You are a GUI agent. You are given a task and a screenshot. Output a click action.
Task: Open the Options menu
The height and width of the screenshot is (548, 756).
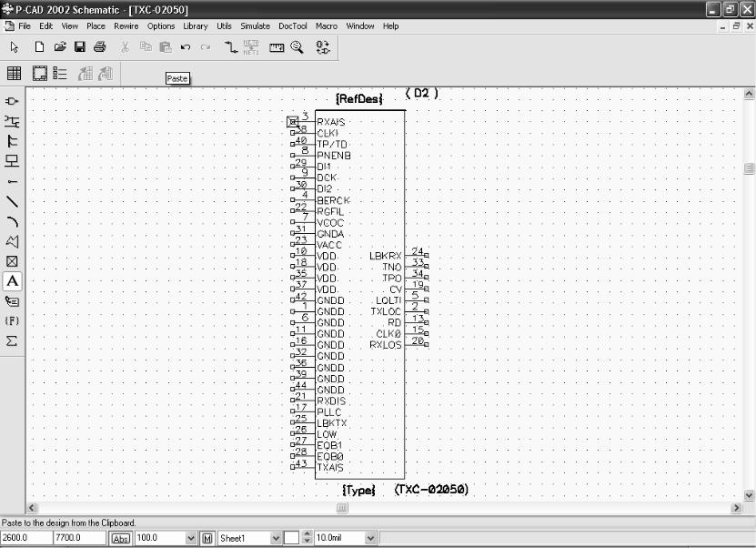161,26
